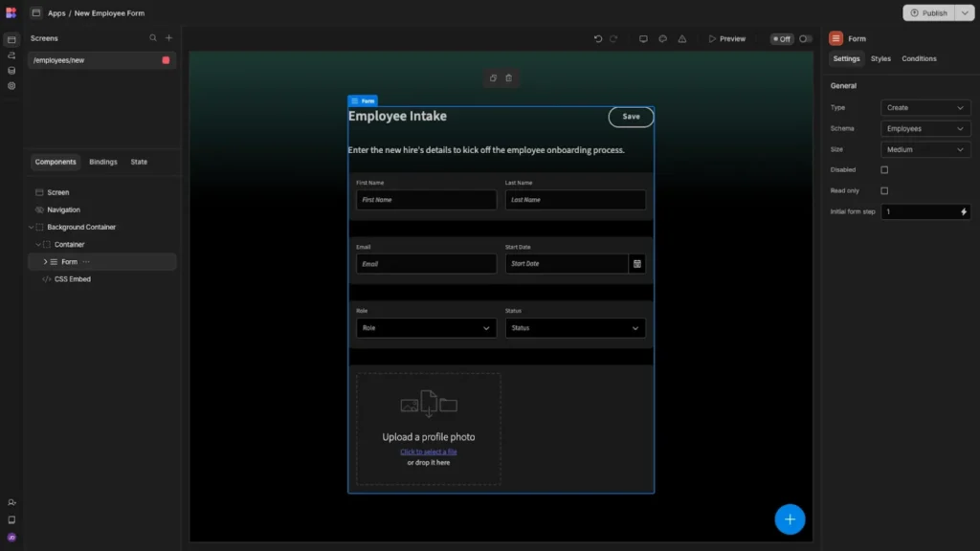Open app Settings from the left sidebar

(11, 86)
